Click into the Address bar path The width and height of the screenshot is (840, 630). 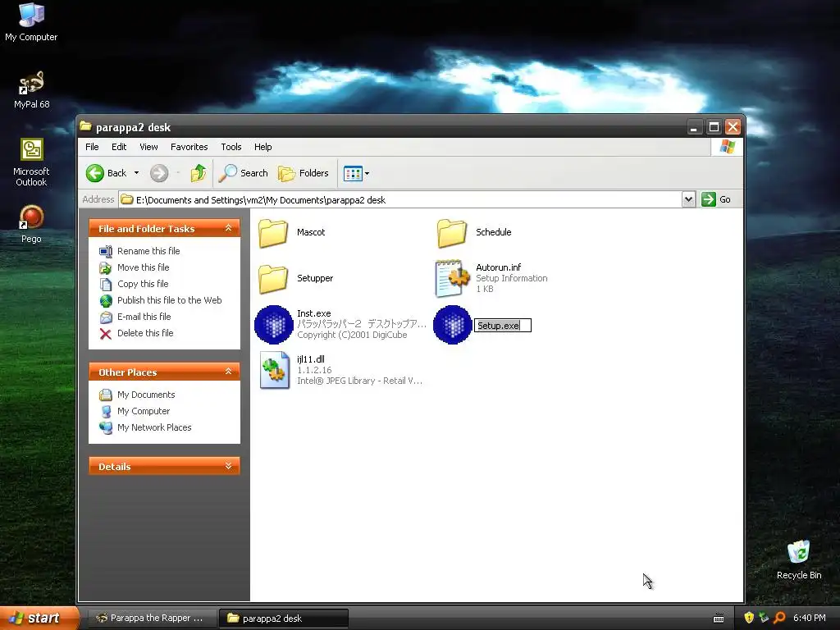click(x=399, y=200)
